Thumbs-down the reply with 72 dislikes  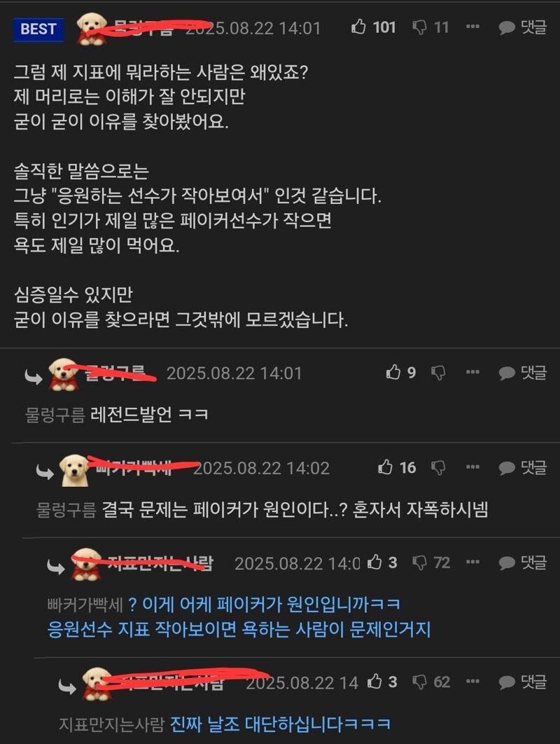tap(419, 563)
